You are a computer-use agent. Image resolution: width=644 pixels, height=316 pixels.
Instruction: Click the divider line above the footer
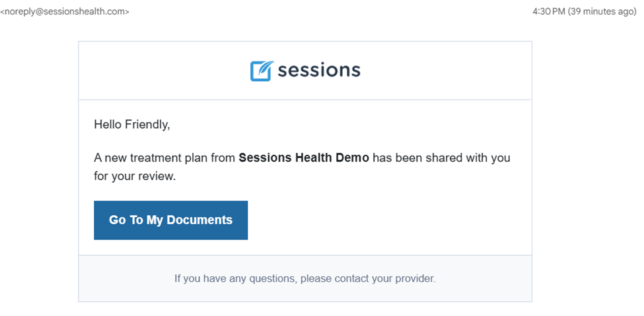click(305, 255)
